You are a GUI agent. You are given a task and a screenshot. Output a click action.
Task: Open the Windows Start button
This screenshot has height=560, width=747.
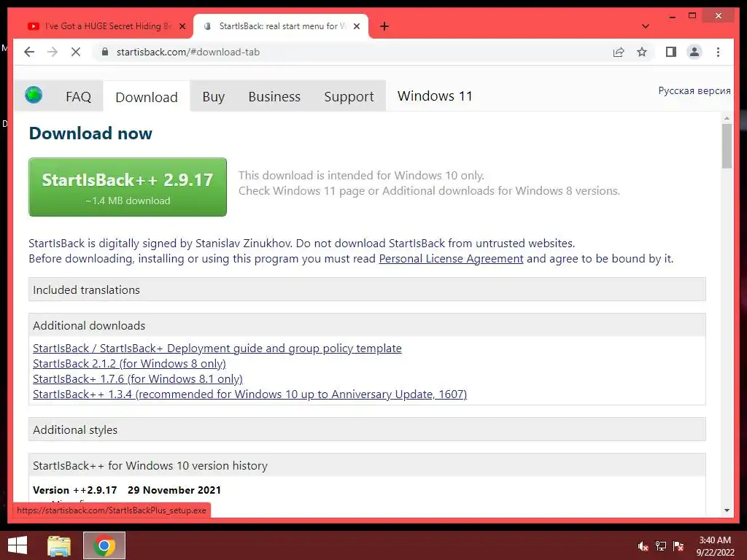(18, 545)
